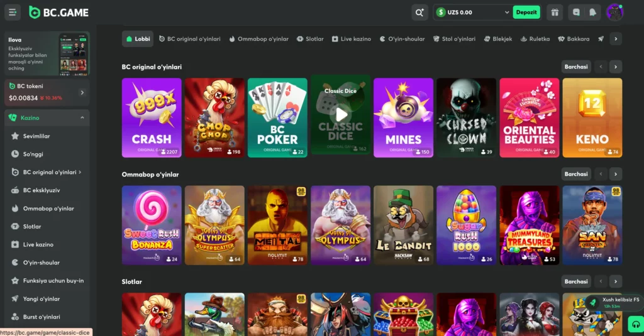Click the clock icon beside So'nggi
Image resolution: width=644 pixels, height=336 pixels.
pos(15,154)
